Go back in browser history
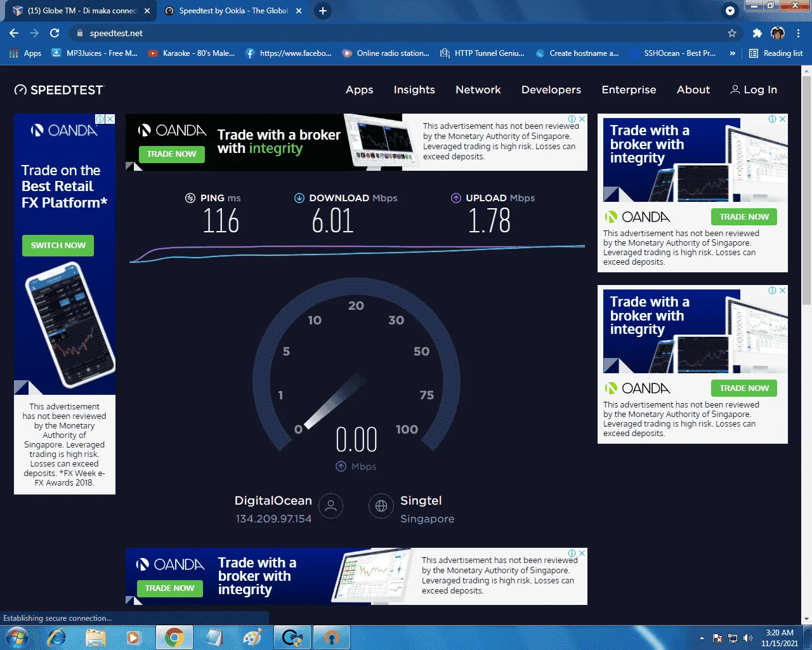Viewport: 812px width, 650px height. point(14,33)
